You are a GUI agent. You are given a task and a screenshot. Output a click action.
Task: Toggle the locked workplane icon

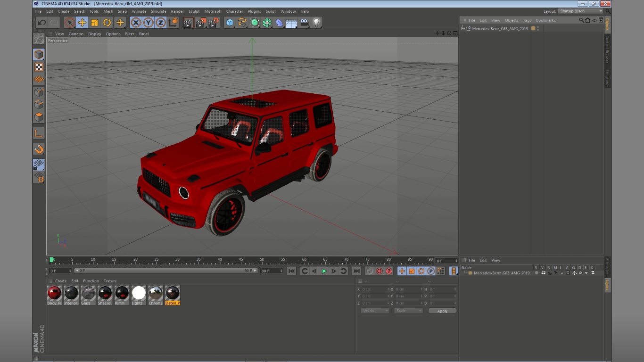click(x=39, y=165)
